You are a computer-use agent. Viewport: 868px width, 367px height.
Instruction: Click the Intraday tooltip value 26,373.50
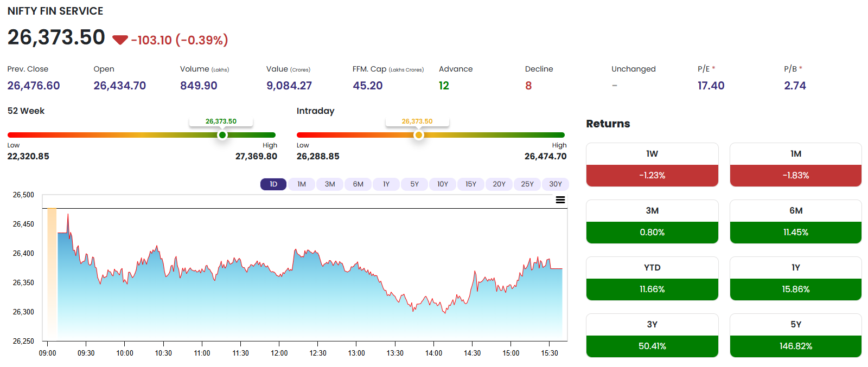tap(417, 121)
